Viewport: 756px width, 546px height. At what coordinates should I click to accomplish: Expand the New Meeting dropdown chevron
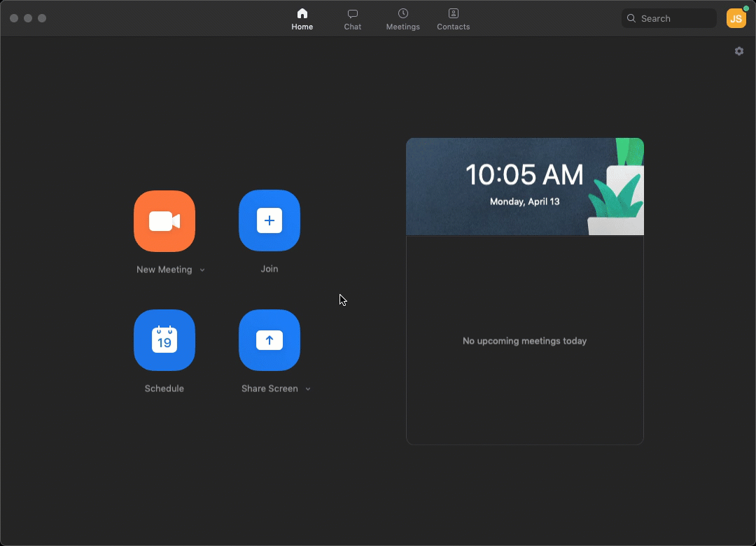[x=202, y=270]
